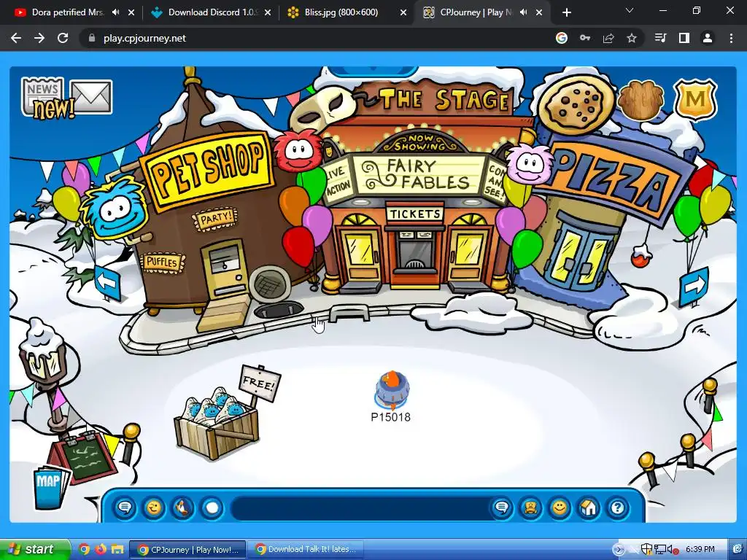Open the media controls icon
This screenshot has width=747, height=560.
click(661, 38)
